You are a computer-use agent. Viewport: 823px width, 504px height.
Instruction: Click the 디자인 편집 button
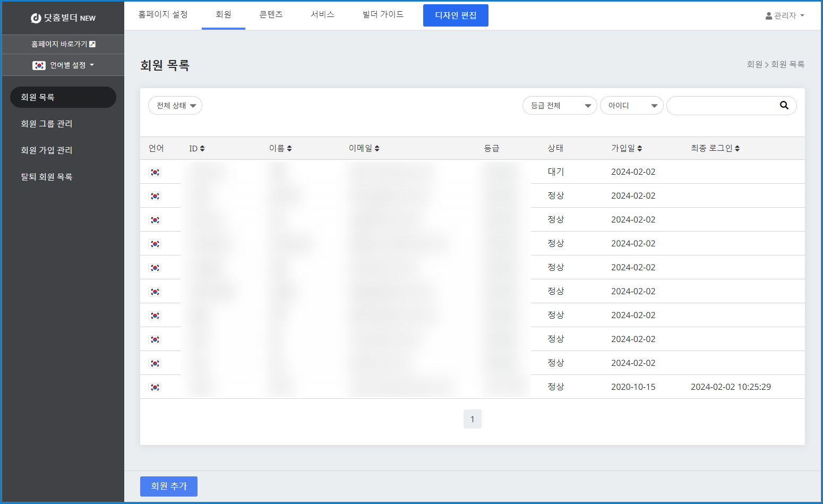[x=456, y=15]
